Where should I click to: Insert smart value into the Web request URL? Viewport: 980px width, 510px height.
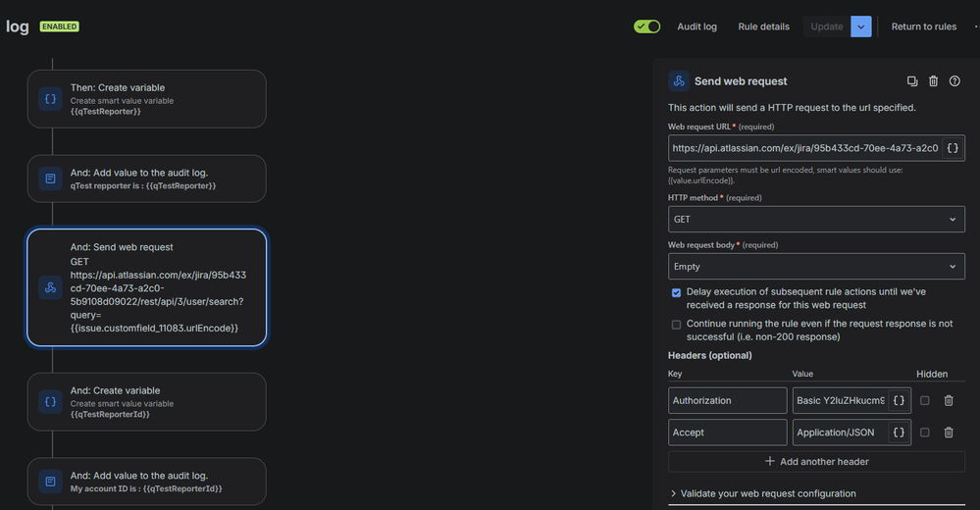[953, 148]
